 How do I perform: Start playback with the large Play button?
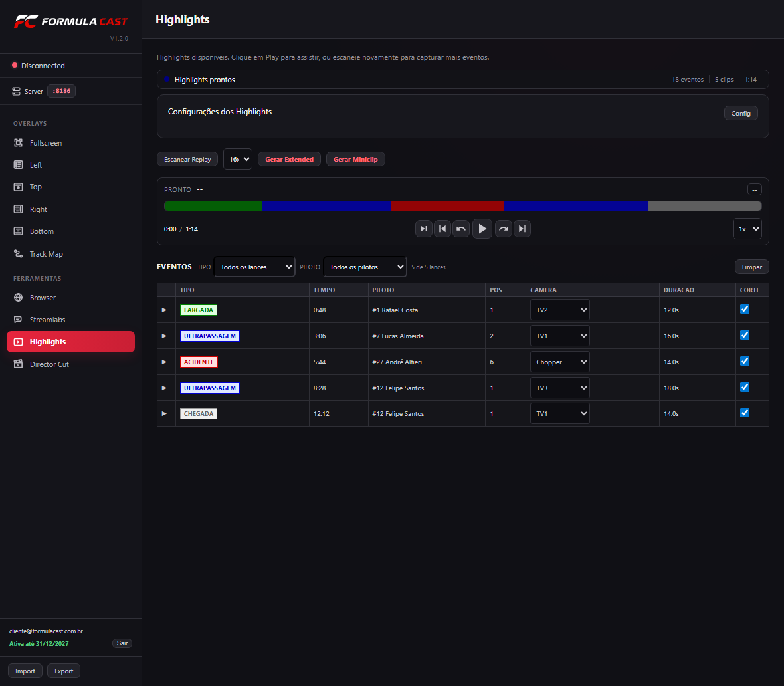tap(482, 229)
